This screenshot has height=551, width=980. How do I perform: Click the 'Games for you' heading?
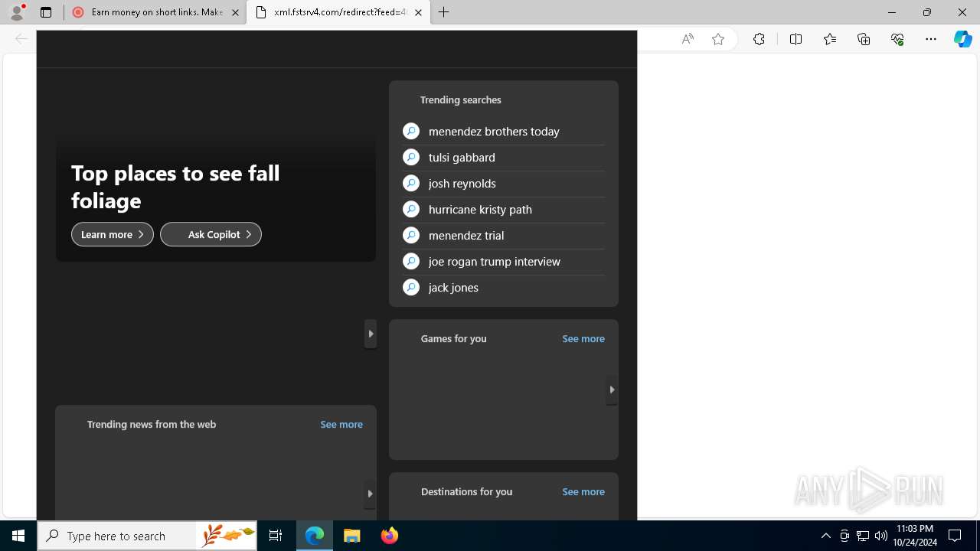453,338
